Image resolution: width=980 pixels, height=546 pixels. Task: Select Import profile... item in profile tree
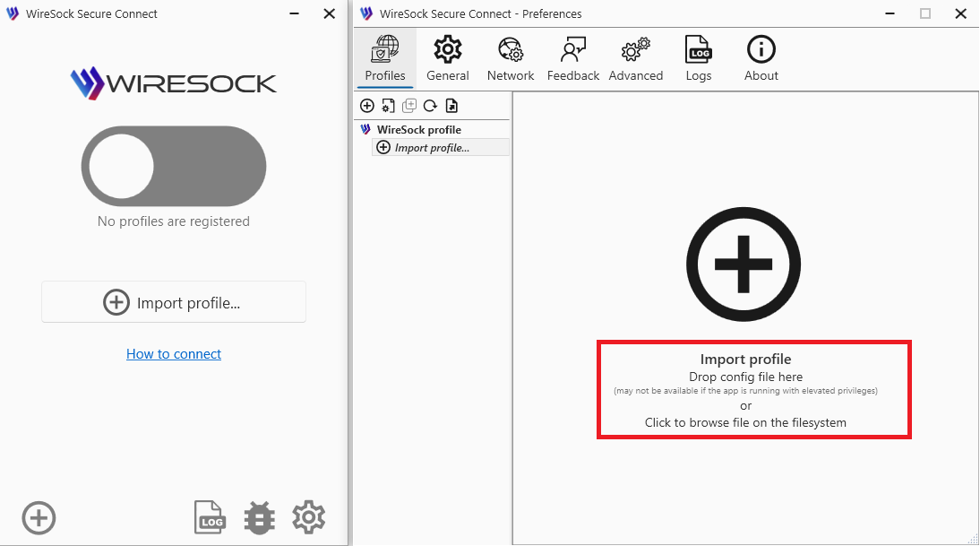click(431, 148)
